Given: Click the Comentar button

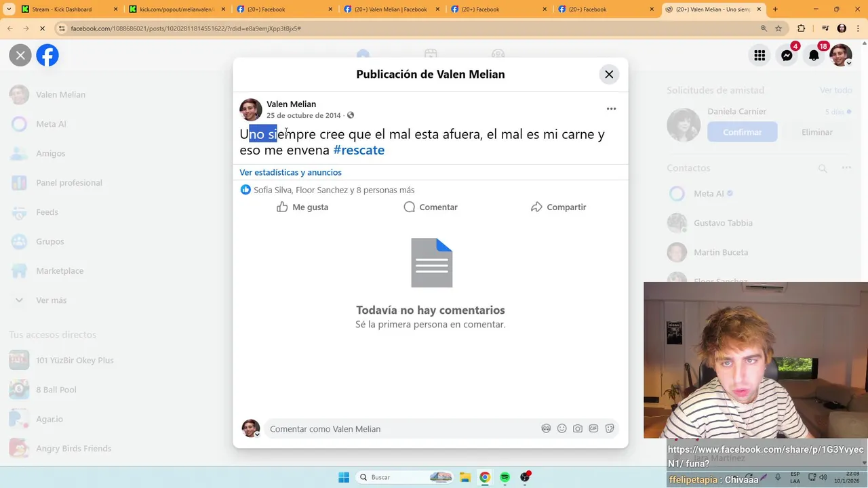Looking at the screenshot, I should [x=431, y=207].
